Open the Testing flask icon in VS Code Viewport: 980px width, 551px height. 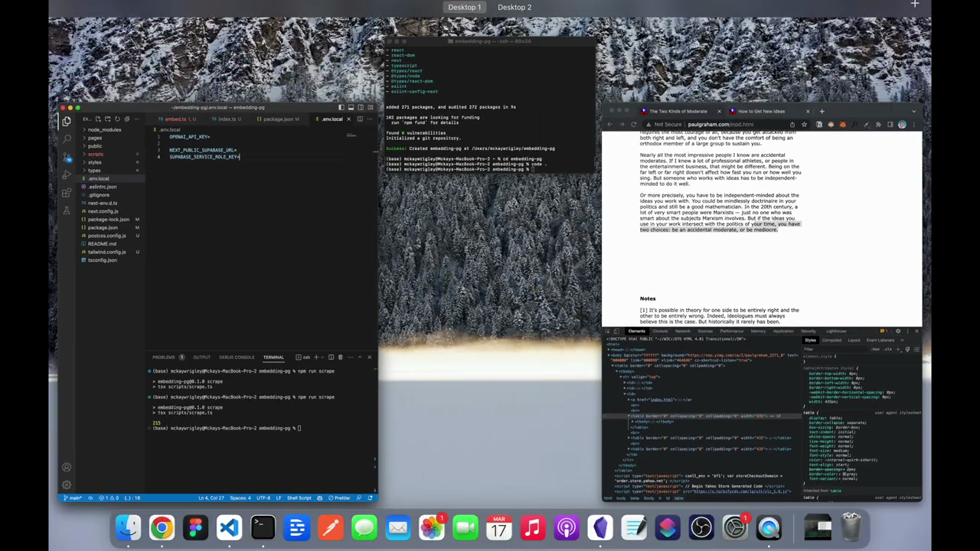[67, 210]
